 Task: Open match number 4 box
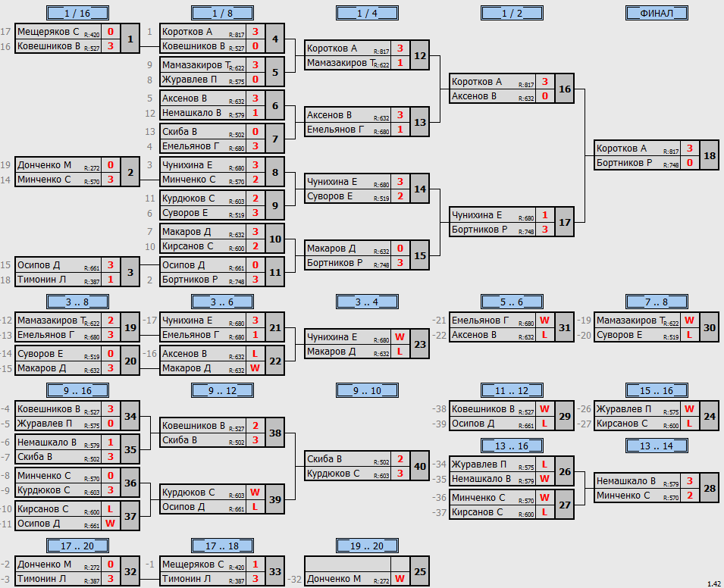pos(275,39)
